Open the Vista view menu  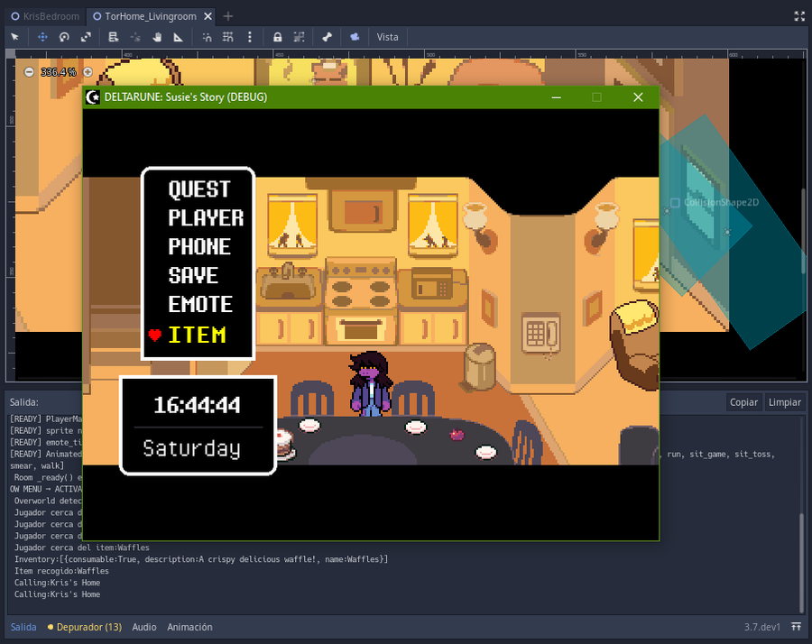[387, 37]
